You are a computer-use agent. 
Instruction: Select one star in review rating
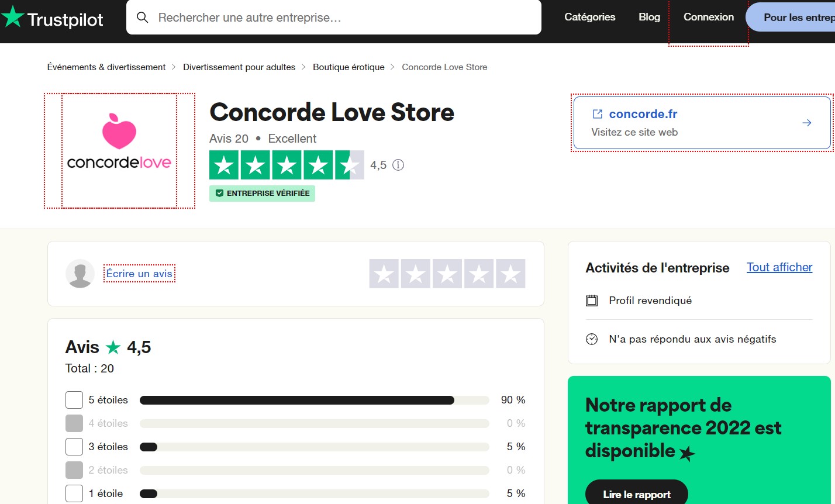click(x=384, y=274)
